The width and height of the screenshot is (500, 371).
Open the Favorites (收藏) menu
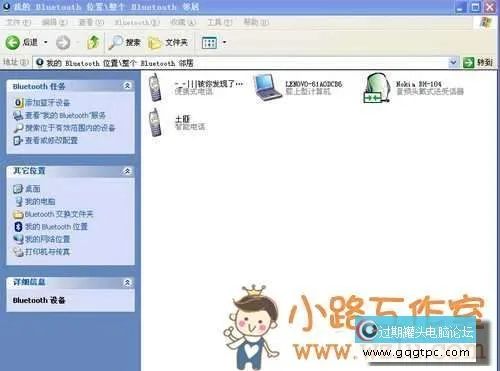[x=182, y=22]
